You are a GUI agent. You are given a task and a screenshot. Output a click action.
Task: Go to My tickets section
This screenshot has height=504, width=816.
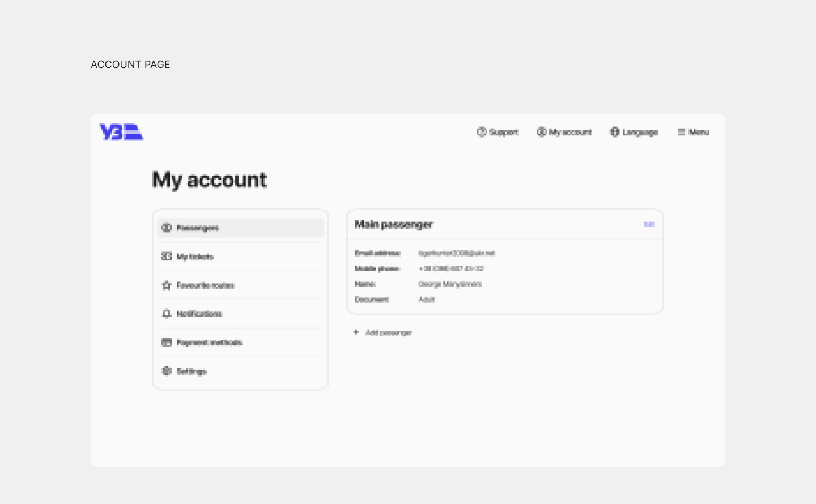[195, 257]
